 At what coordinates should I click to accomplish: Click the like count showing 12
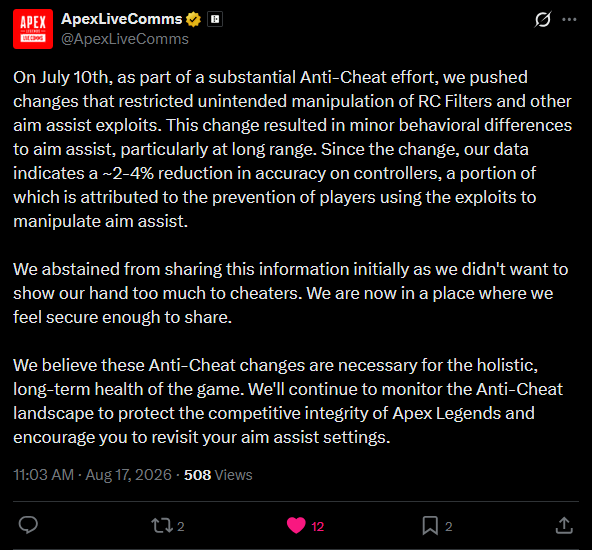point(318,527)
